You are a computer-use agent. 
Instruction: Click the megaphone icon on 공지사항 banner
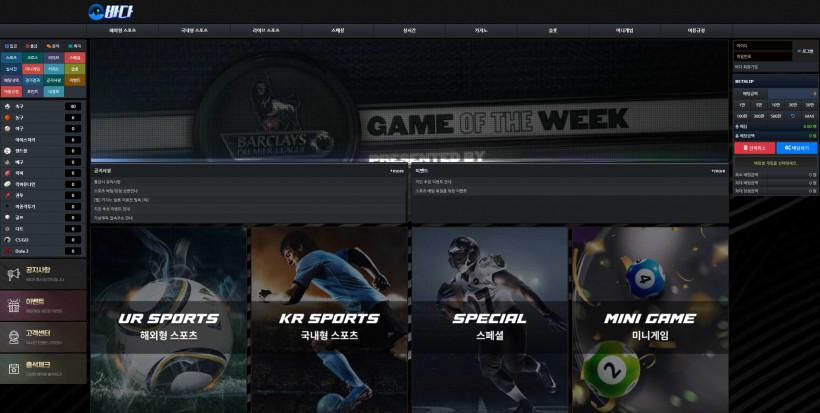[x=14, y=274]
